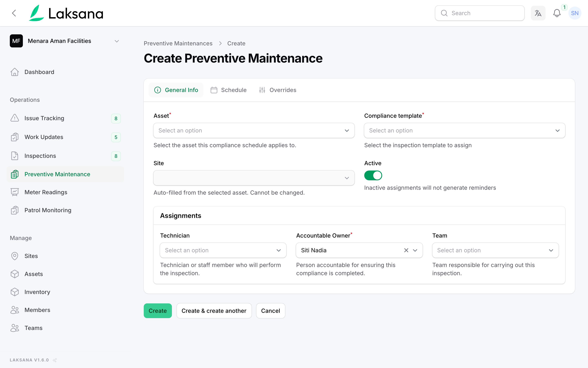Open Patrol Monitoring in the sidebar
Screen dimensions: 588x368
pyautogui.click(x=65, y=210)
